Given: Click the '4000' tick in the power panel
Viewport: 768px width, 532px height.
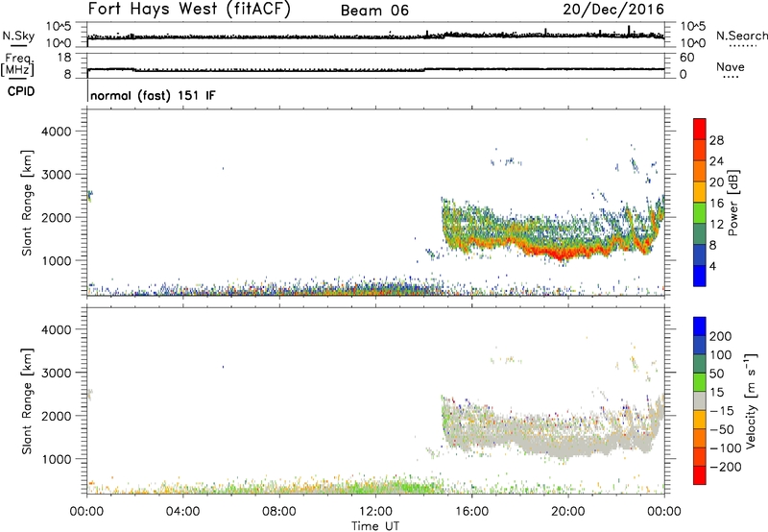Looking at the screenshot, I should point(57,132).
